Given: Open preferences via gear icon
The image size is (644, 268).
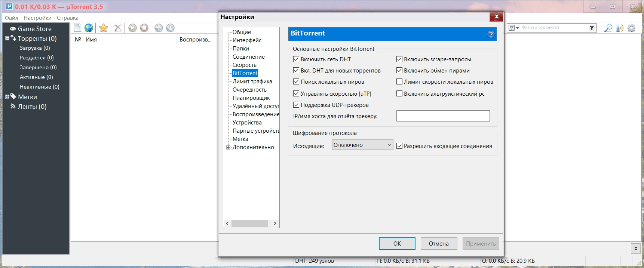Looking at the screenshot, I should click(632, 28).
